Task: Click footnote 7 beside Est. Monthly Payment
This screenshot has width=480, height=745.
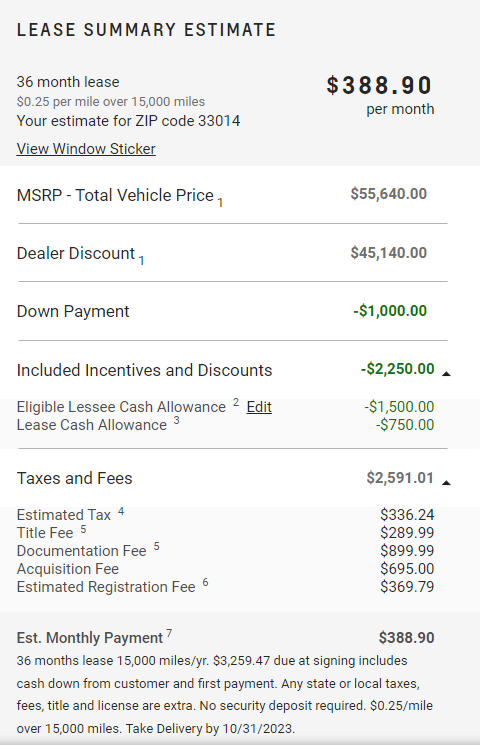Action: (x=169, y=634)
